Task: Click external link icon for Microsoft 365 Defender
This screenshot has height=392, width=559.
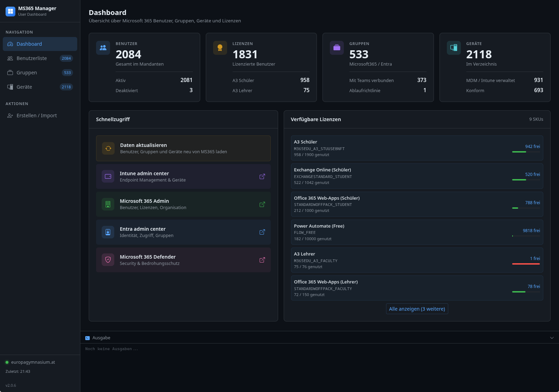Action: point(262,260)
